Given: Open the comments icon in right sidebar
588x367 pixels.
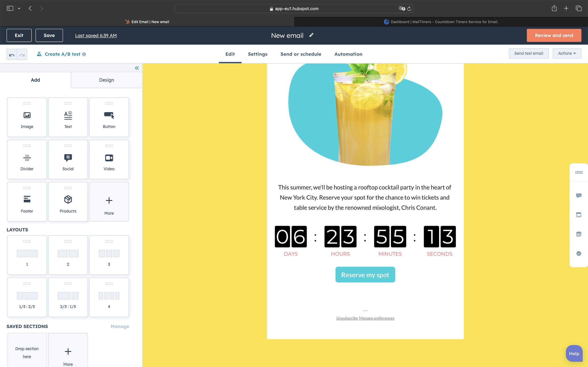Looking at the screenshot, I should [579, 196].
